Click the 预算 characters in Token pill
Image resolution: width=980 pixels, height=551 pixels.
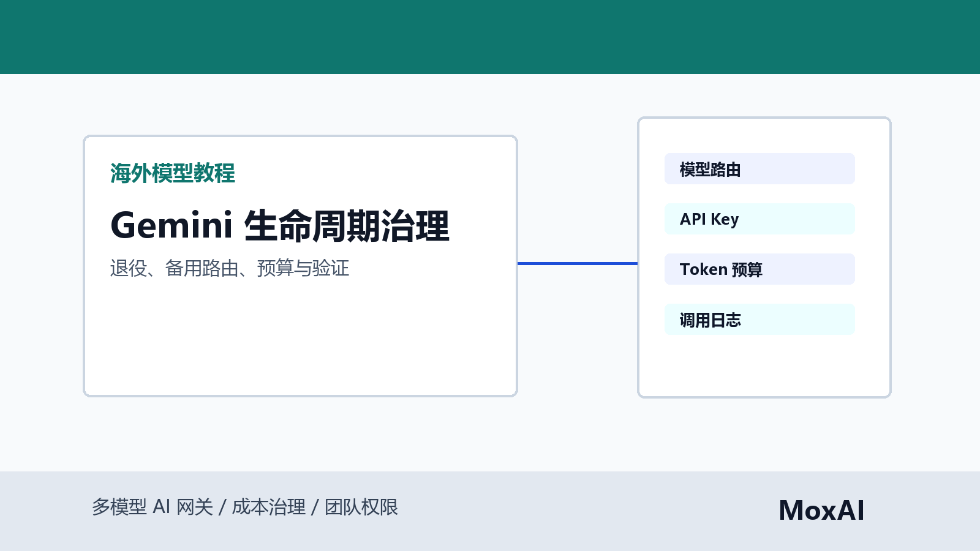click(747, 269)
